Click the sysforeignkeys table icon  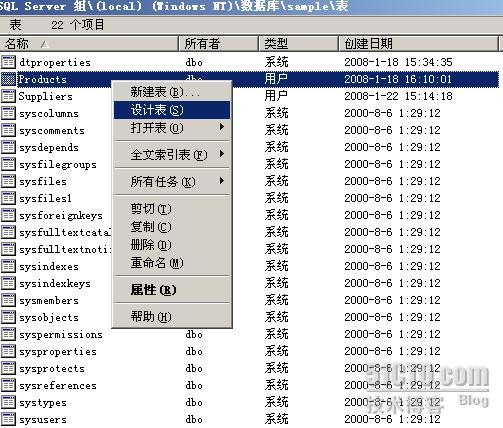(8, 215)
